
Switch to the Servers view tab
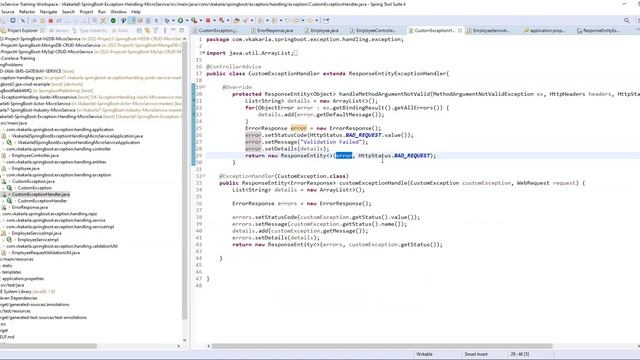click(x=59, y=30)
